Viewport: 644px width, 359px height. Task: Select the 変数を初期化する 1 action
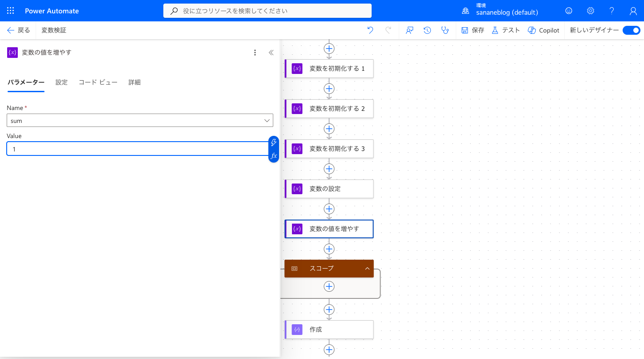pyautogui.click(x=329, y=69)
